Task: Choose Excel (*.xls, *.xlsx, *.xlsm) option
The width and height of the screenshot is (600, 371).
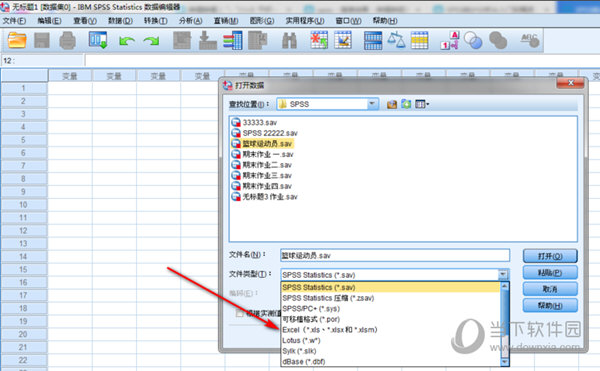Action: tap(390, 330)
